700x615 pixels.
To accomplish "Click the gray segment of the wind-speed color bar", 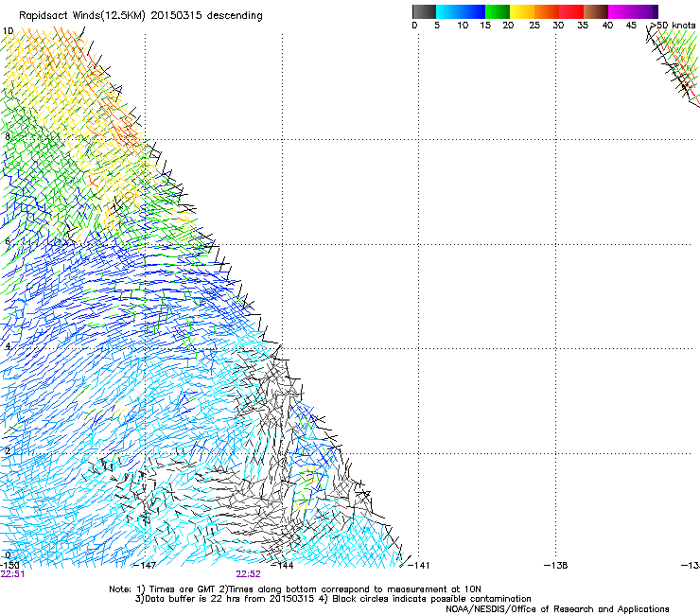I will click(x=424, y=11).
